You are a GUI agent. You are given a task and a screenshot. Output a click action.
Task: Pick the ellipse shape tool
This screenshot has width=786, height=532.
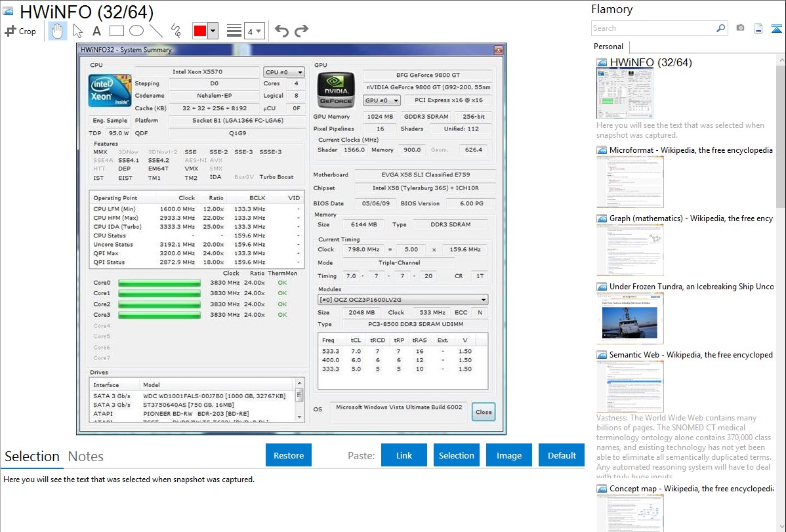pos(136,31)
